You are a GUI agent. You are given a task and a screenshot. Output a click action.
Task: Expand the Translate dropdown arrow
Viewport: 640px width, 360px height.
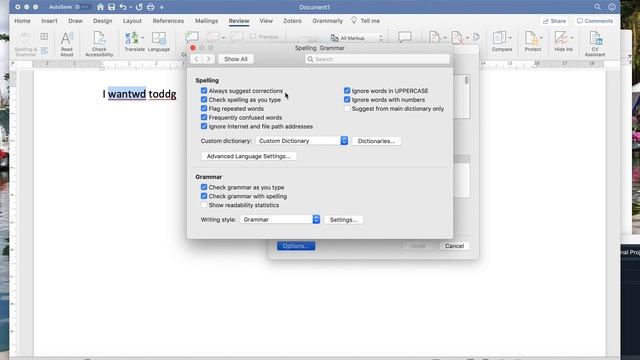pos(142,38)
